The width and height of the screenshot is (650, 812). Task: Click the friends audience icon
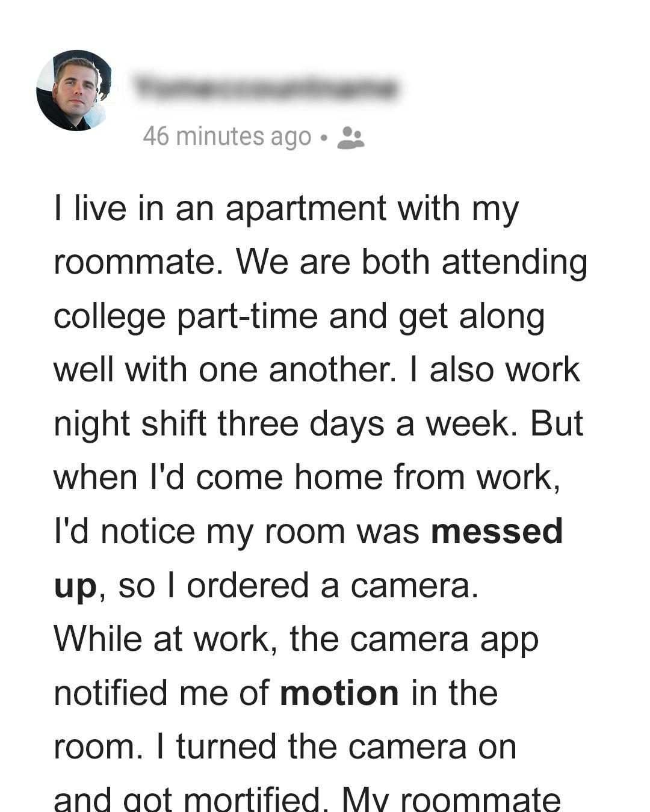pyautogui.click(x=351, y=138)
